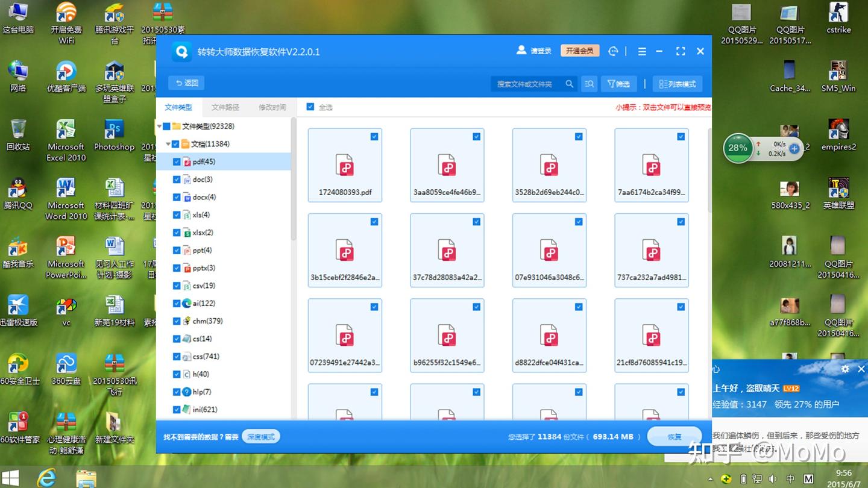Select the ai(122) file type row

224,303
